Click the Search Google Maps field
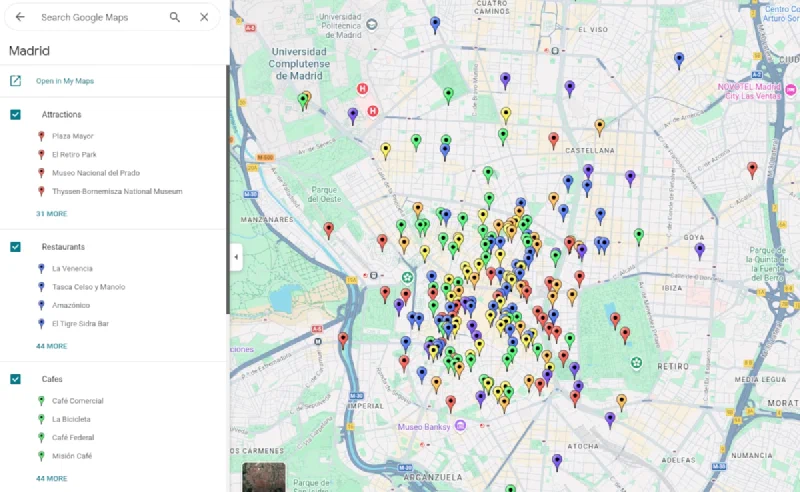Viewport: 800px width, 492px height. point(97,17)
